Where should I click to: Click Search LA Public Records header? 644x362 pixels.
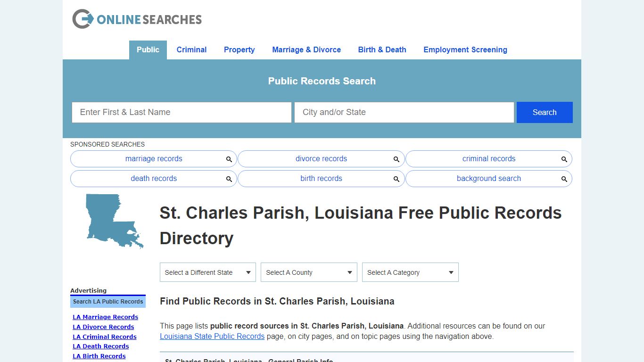click(108, 302)
